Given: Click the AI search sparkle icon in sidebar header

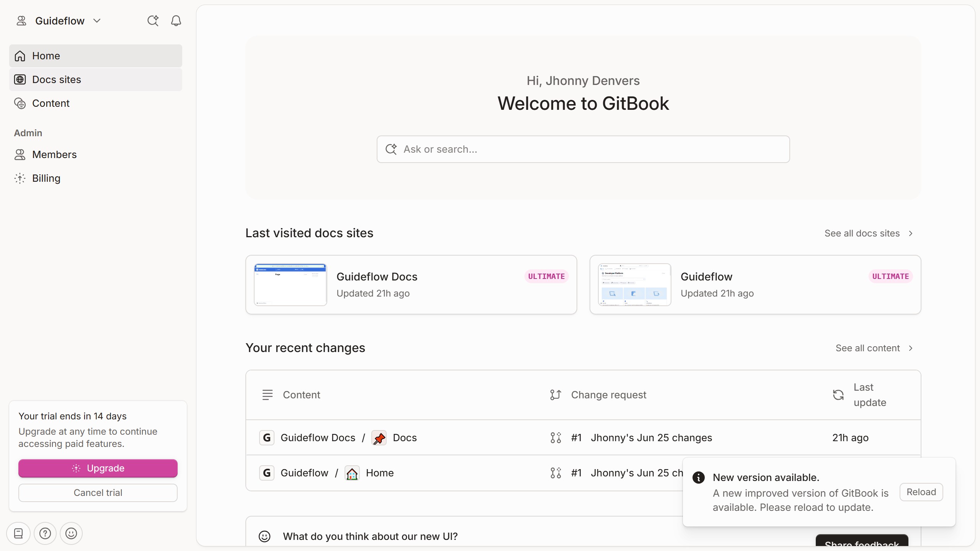Looking at the screenshot, I should point(153,21).
